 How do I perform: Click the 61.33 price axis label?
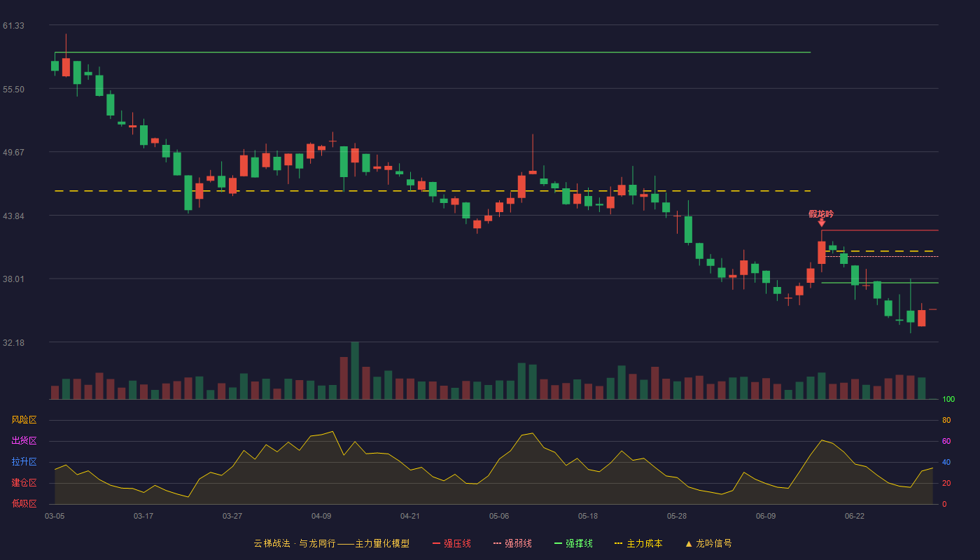point(13,26)
